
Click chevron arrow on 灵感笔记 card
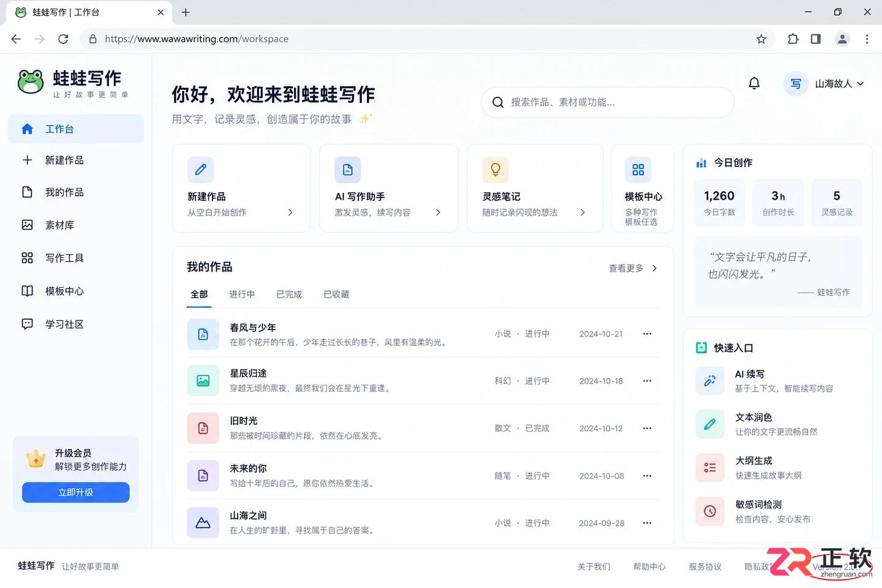point(582,213)
